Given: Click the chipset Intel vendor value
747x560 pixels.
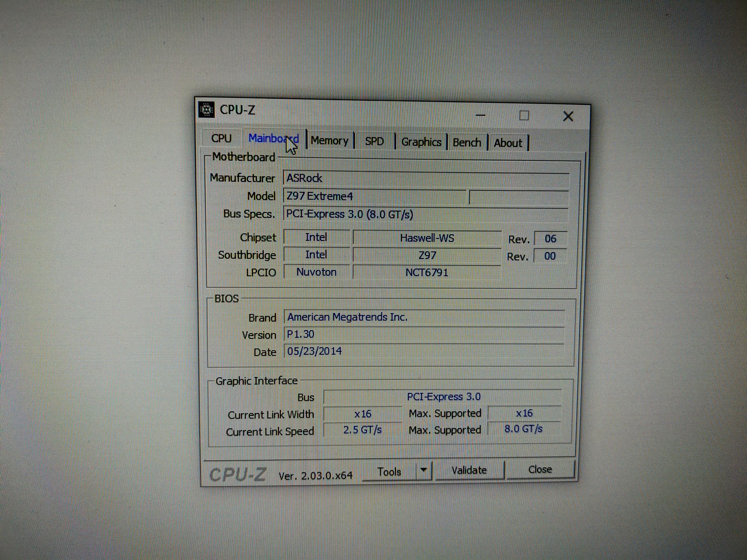Looking at the screenshot, I should point(316,237).
